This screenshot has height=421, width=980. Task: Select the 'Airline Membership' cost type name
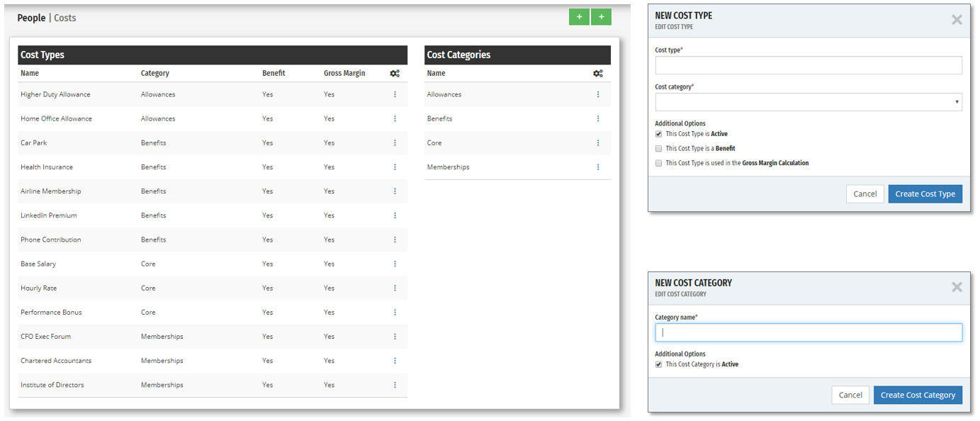point(51,191)
